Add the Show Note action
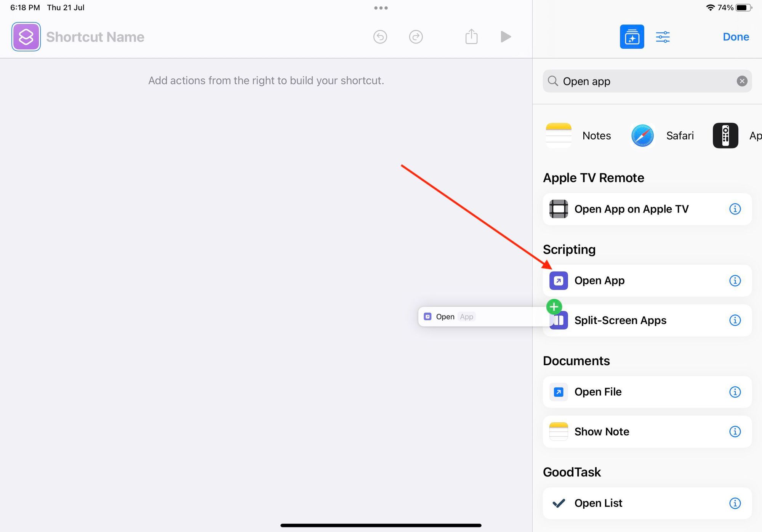 click(x=602, y=431)
